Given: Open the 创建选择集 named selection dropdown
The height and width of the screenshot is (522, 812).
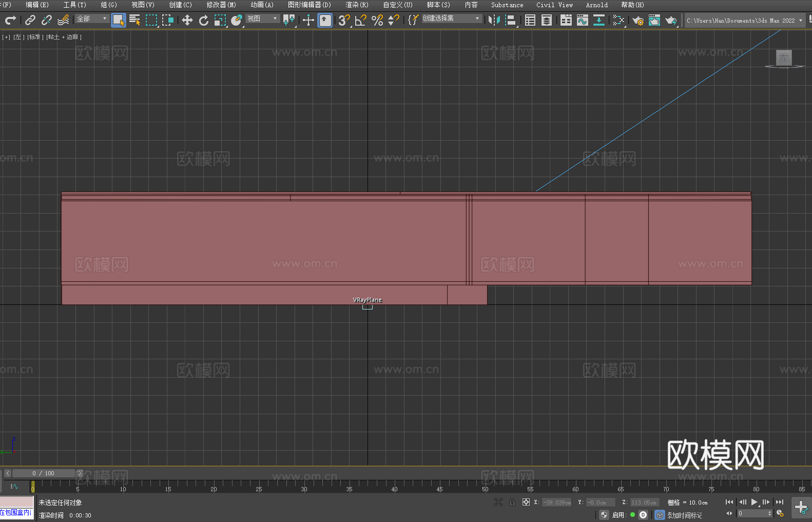Looking at the screenshot, I should tap(452, 18).
